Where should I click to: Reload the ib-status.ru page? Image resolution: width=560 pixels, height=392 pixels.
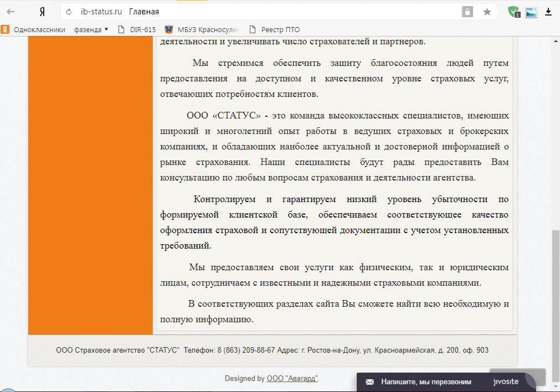(69, 12)
